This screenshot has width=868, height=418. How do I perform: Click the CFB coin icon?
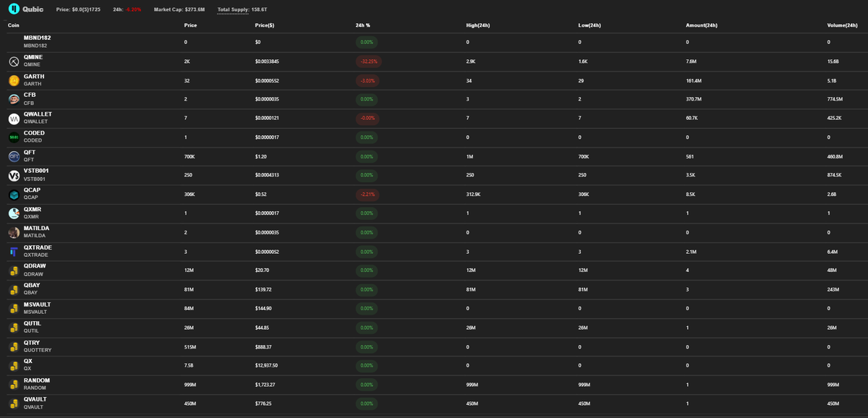coord(14,99)
